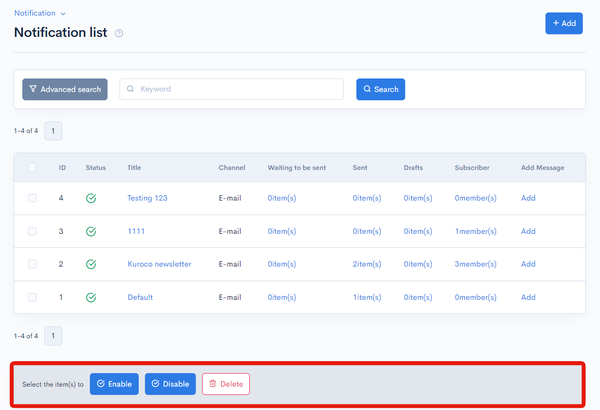Viewport: 600px width, 410px height.
Task: Open Advanced search filter
Action: click(x=65, y=89)
